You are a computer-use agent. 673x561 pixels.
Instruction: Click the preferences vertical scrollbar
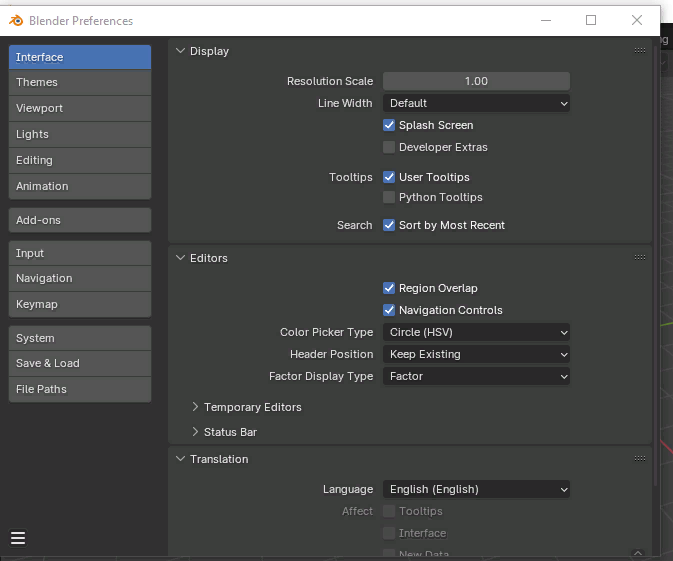tap(655, 266)
